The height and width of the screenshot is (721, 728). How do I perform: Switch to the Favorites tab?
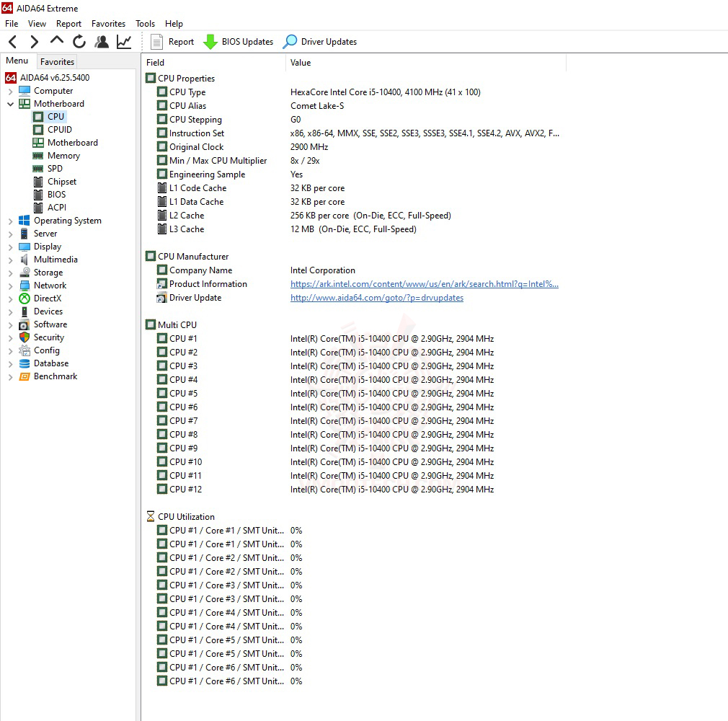(57, 62)
